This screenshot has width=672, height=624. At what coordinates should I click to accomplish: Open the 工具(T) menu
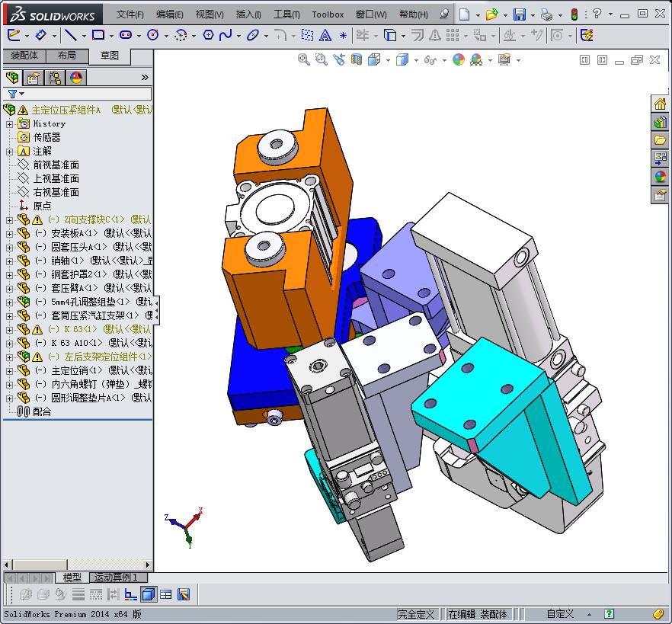tap(286, 14)
